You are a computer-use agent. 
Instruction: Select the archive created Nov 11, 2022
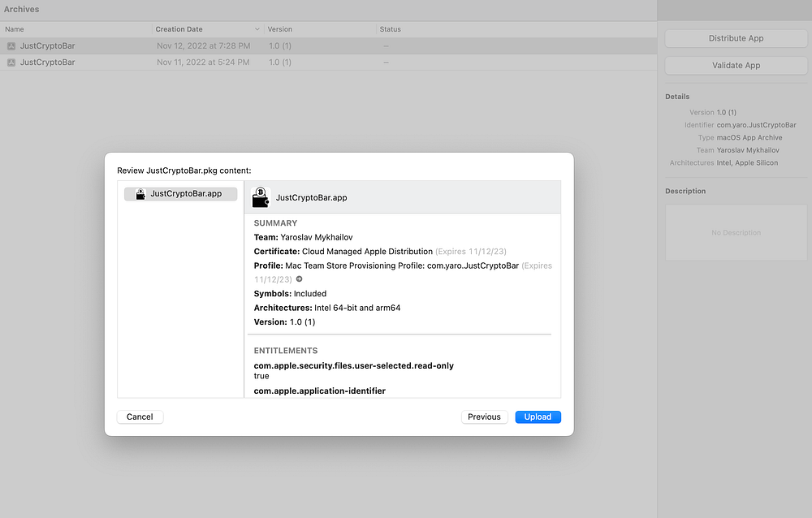tap(328, 63)
